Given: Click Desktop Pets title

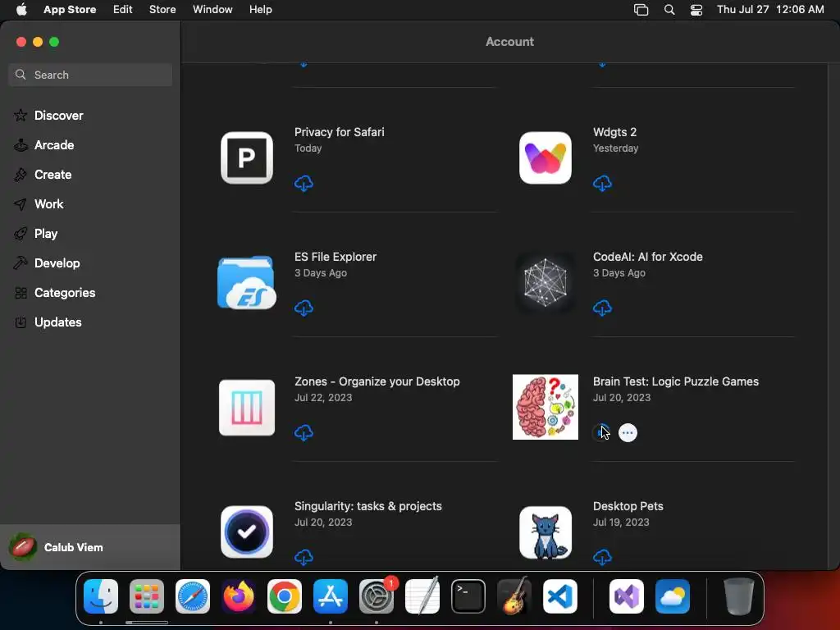Looking at the screenshot, I should tap(628, 506).
